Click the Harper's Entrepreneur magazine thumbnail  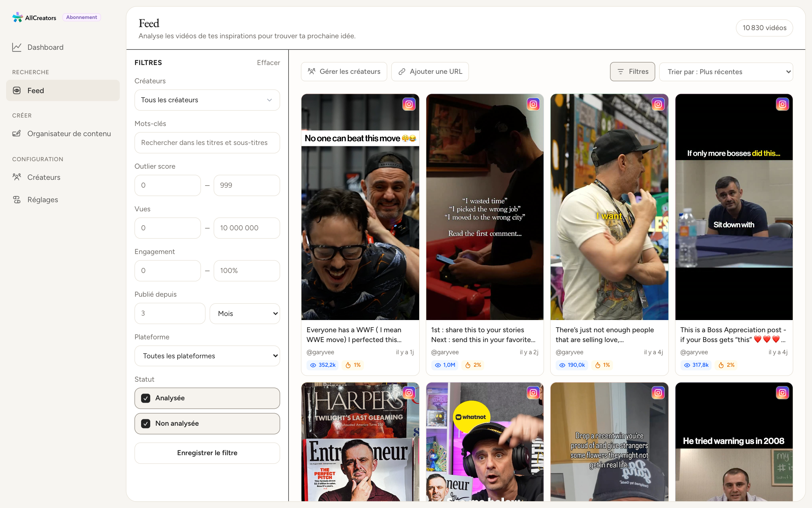360,442
